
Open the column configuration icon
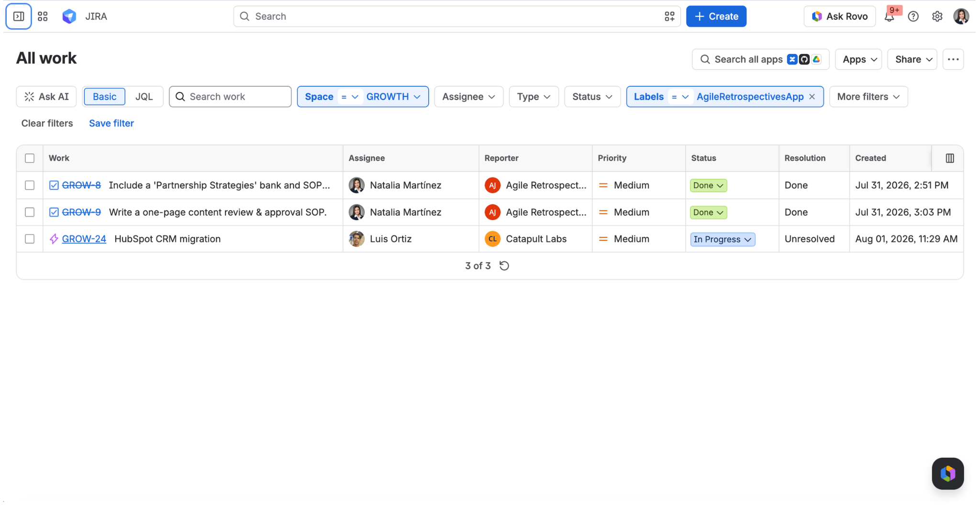pyautogui.click(x=950, y=158)
